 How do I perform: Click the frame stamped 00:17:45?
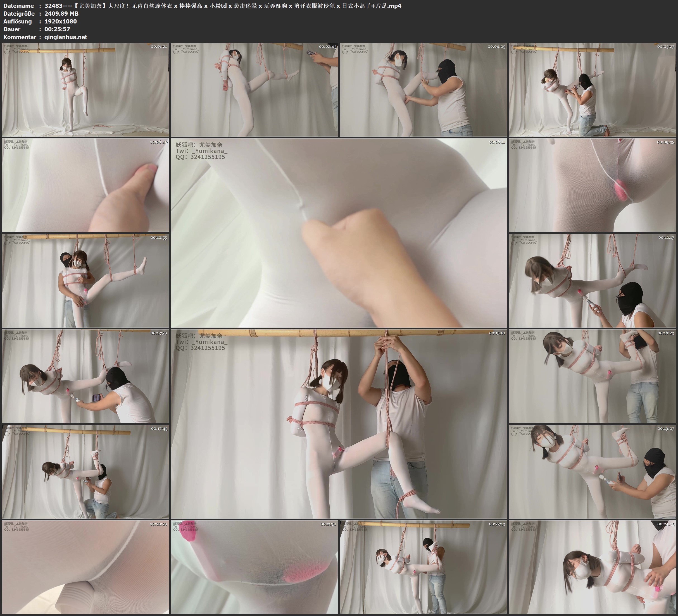pos(85,472)
